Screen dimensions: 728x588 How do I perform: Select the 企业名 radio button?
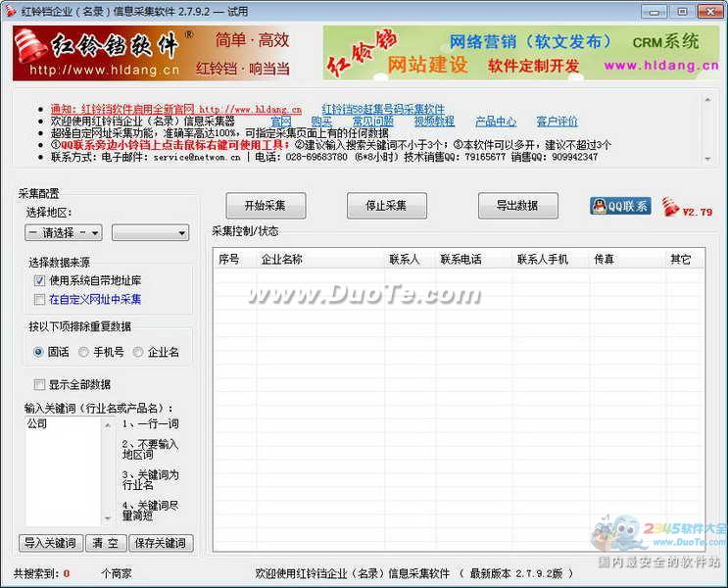click(x=138, y=352)
